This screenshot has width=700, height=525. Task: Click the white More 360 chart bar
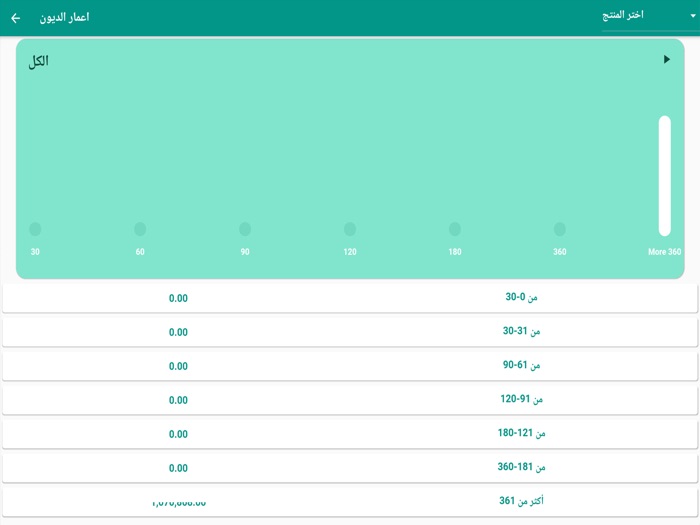pos(665,175)
